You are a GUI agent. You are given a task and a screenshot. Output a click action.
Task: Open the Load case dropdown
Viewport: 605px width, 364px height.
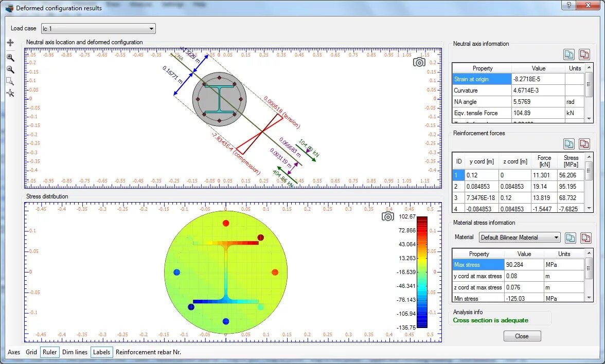pyautogui.click(x=98, y=29)
